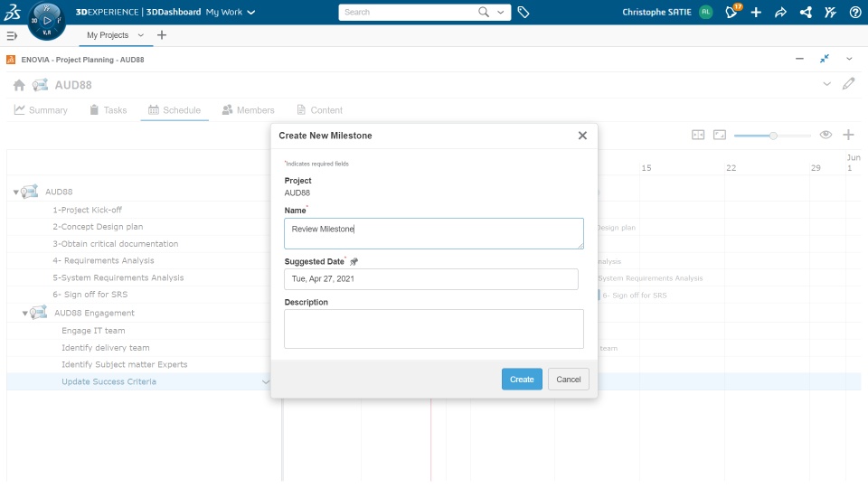Click the search magnifier icon

click(x=483, y=12)
